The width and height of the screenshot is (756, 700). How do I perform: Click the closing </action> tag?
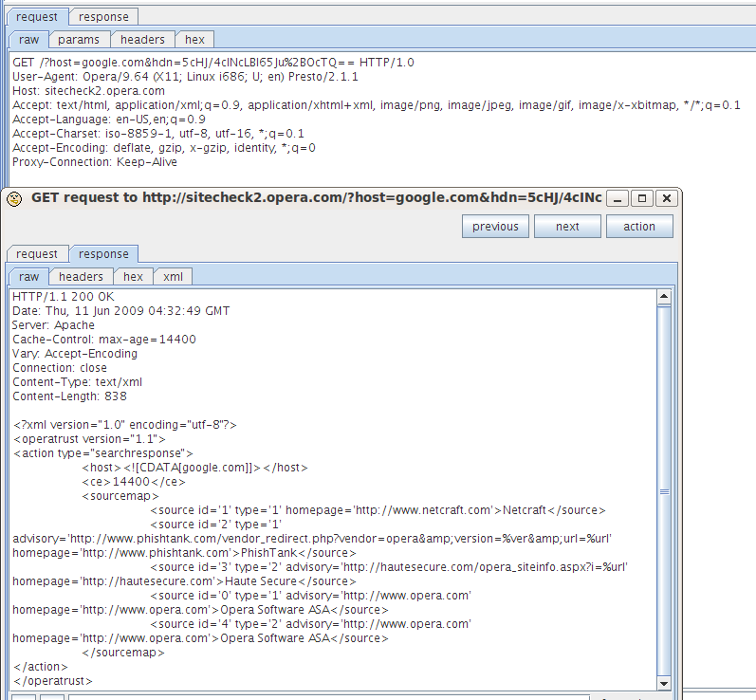point(41,667)
